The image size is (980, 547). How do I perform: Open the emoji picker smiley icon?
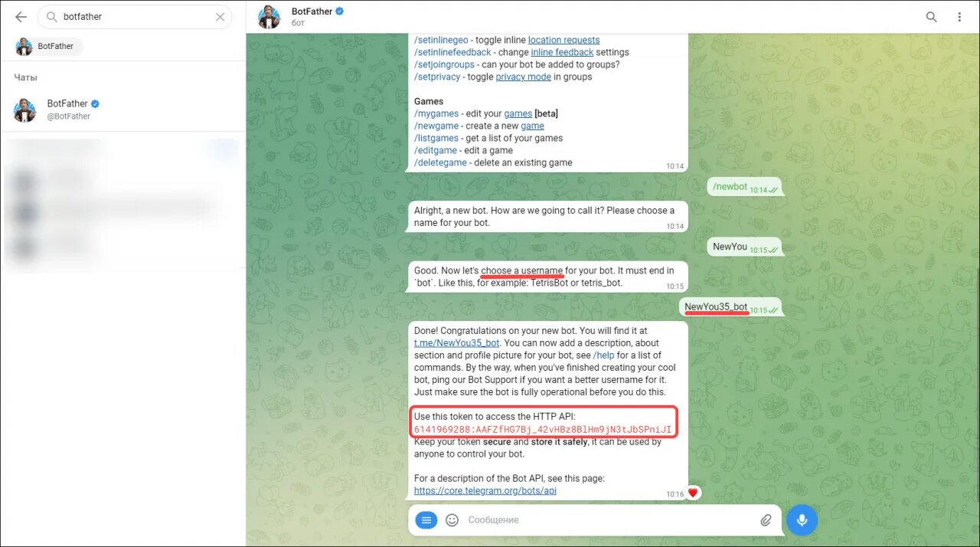point(452,520)
